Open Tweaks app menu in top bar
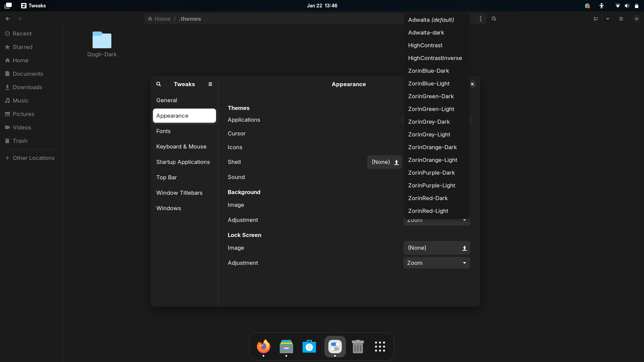This screenshot has width=644, height=362. coord(33,6)
